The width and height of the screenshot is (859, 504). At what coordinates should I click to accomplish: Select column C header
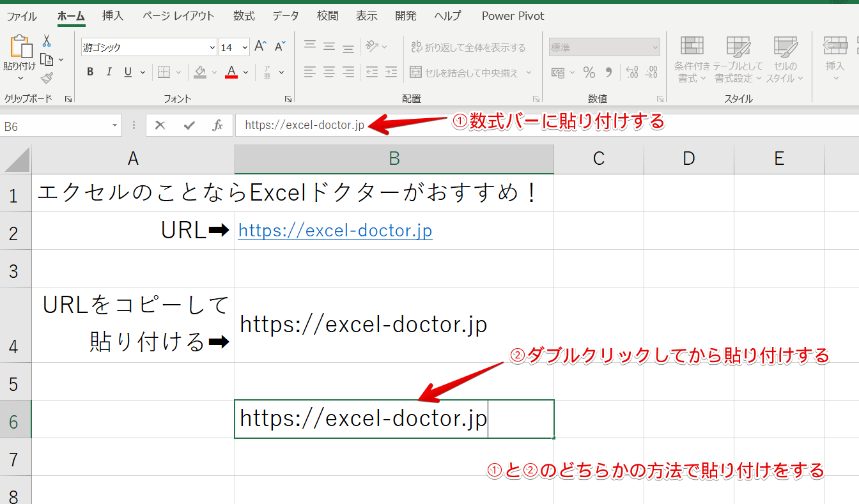(x=599, y=158)
